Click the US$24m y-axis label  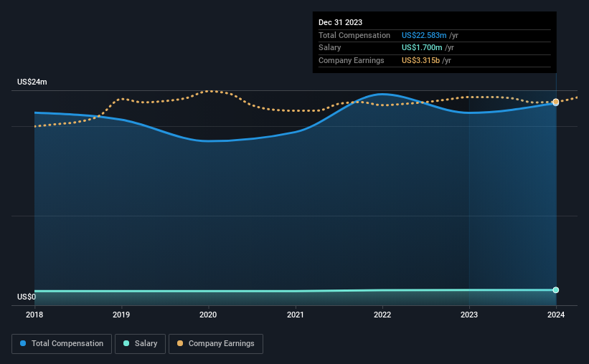[32, 82]
